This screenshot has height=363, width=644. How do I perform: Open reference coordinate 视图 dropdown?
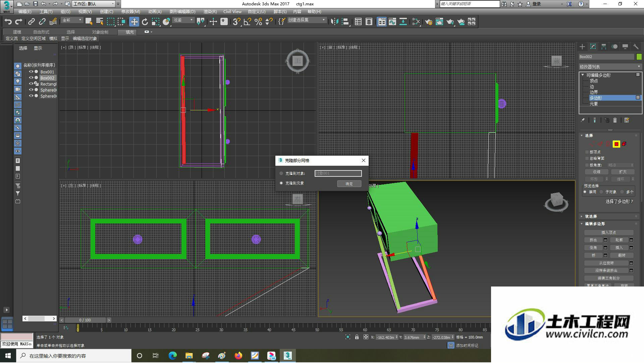click(183, 20)
